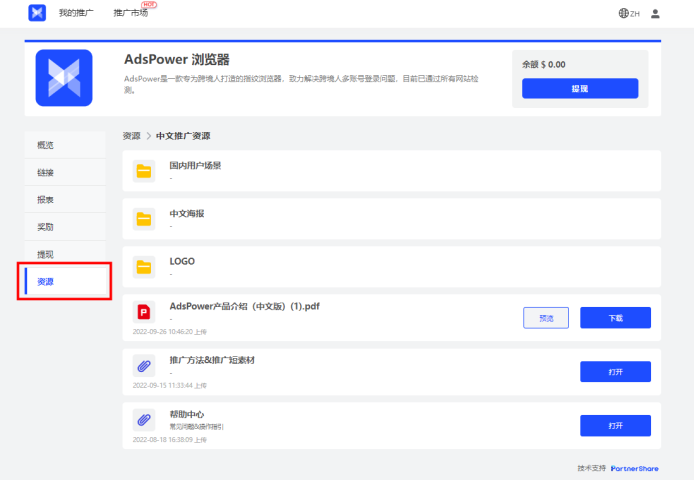Select 概览 in the sidebar

65,145
